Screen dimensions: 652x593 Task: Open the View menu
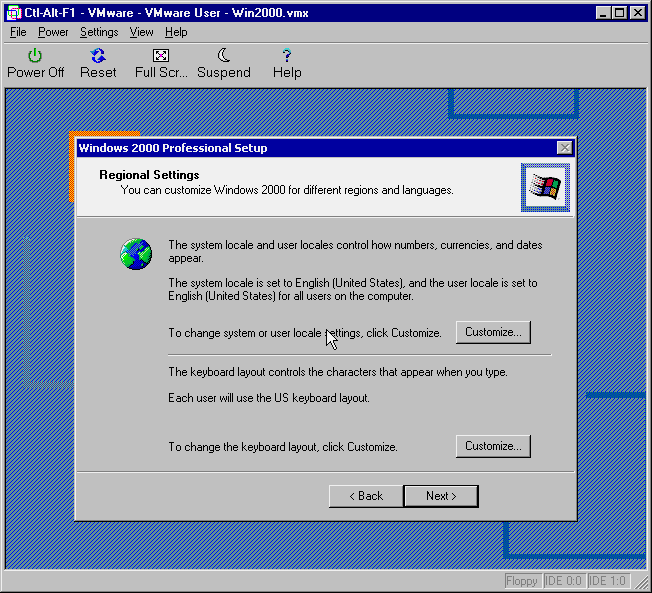[141, 32]
